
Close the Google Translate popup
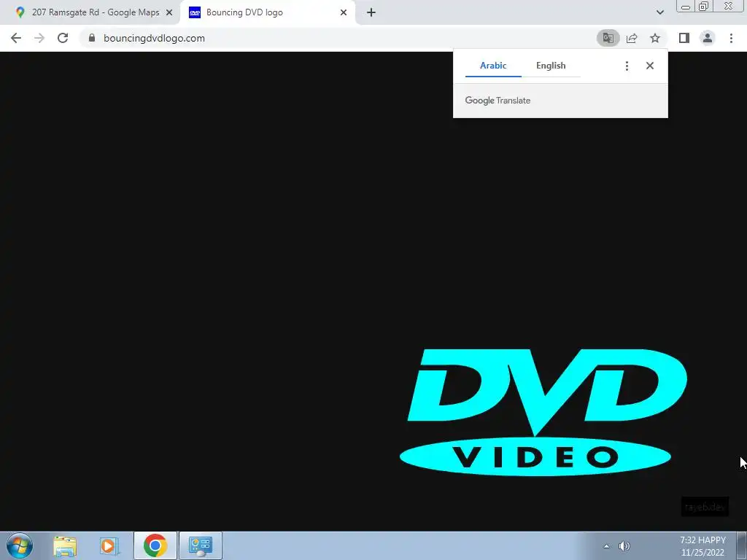(650, 66)
